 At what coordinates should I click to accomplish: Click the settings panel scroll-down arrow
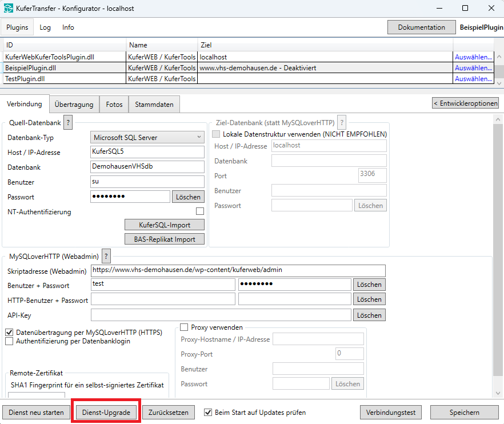tap(498, 393)
